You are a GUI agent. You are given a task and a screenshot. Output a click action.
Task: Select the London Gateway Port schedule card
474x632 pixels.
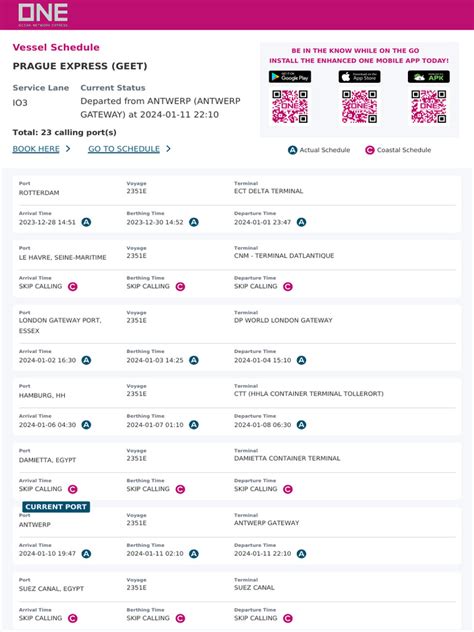(x=237, y=337)
